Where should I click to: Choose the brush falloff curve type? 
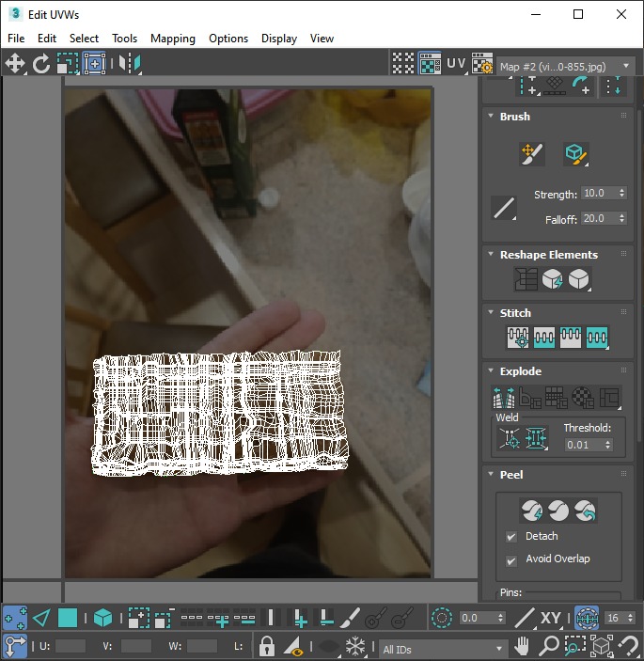point(504,208)
